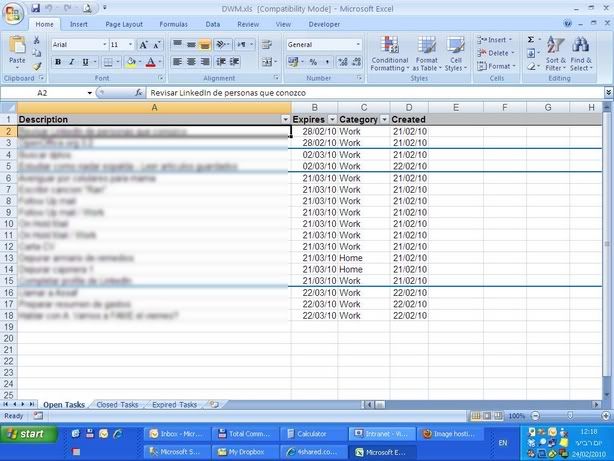Click Find & Select icon
This screenshot has width=614, height=461.
[581, 54]
